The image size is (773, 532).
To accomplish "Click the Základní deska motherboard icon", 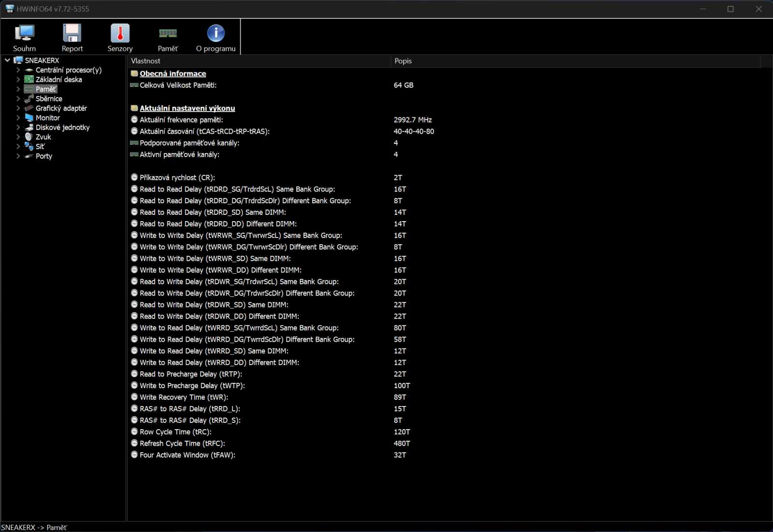I will 29,80.
